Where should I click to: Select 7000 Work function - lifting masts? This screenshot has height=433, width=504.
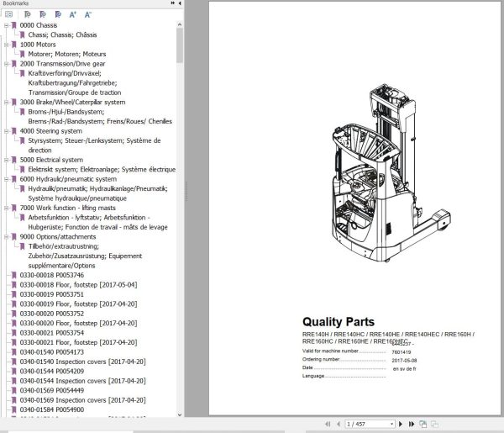pos(67,208)
